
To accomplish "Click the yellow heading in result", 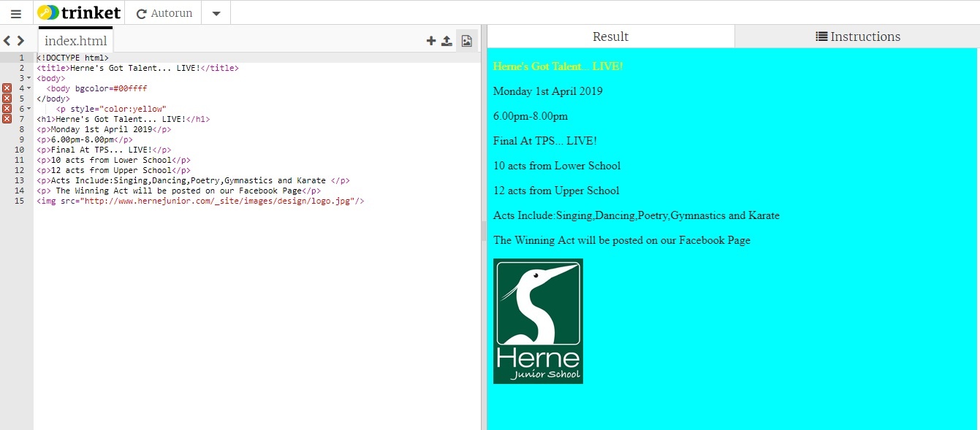I will pos(558,66).
